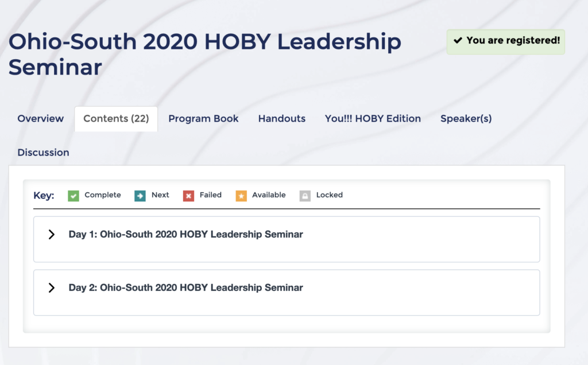Expand Day 2 section with chevron arrow
Image resolution: width=588 pixels, height=365 pixels.
coord(51,288)
